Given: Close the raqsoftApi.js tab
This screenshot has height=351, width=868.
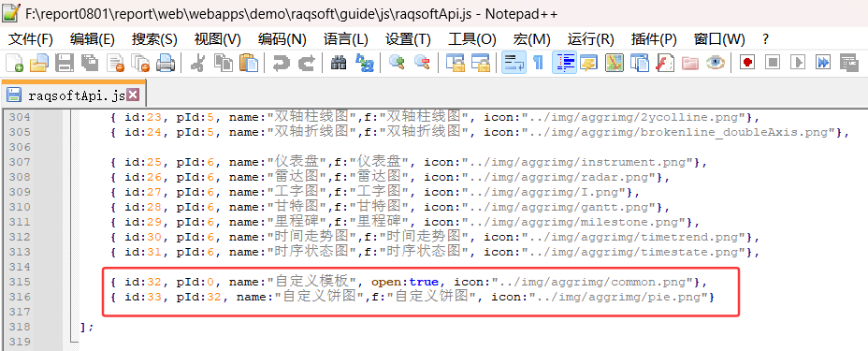Looking at the screenshot, I should 133,95.
